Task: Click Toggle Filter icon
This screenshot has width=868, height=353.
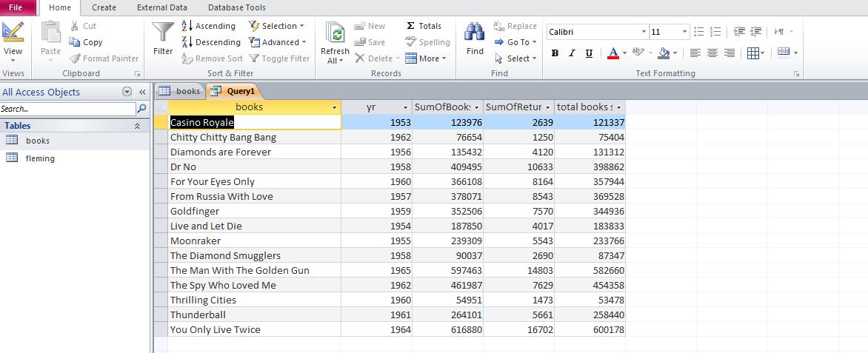Action: click(x=253, y=58)
